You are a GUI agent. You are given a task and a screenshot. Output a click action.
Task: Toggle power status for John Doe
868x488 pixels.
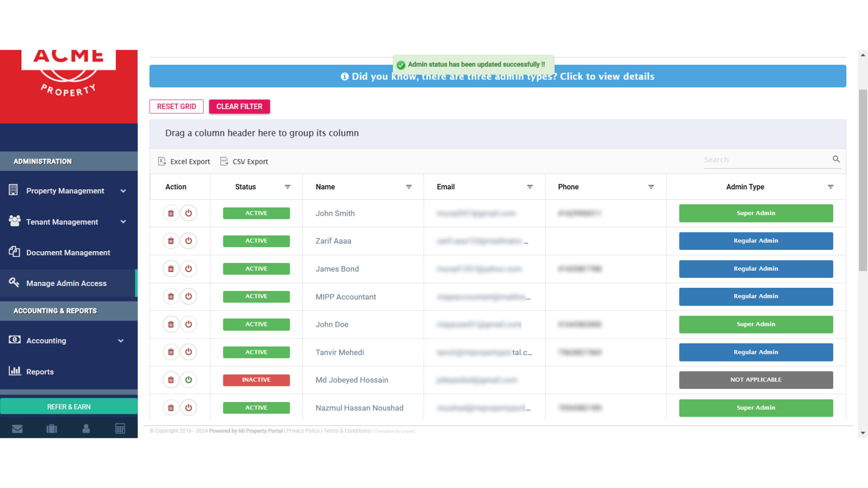(189, 324)
